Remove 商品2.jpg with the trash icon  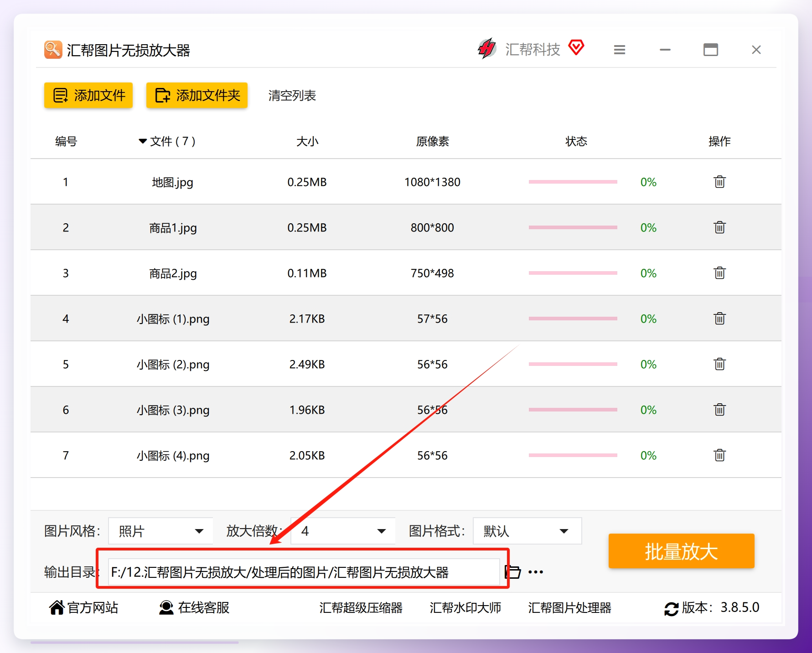(x=719, y=273)
